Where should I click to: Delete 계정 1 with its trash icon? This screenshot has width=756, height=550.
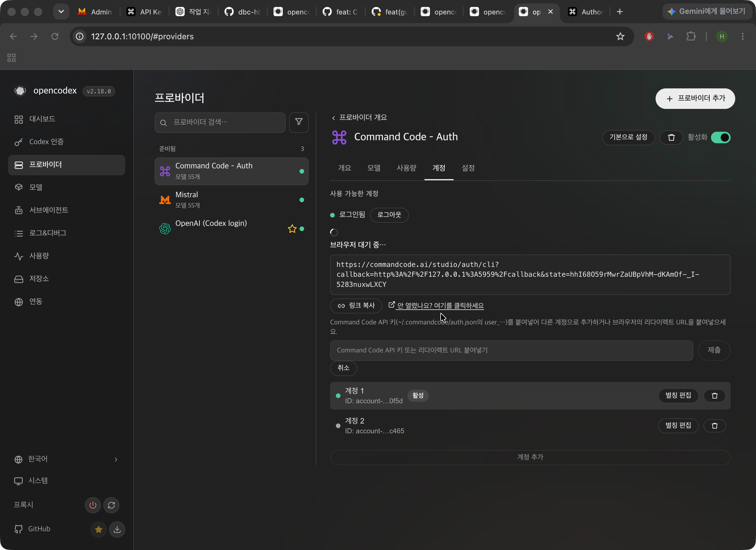click(715, 396)
